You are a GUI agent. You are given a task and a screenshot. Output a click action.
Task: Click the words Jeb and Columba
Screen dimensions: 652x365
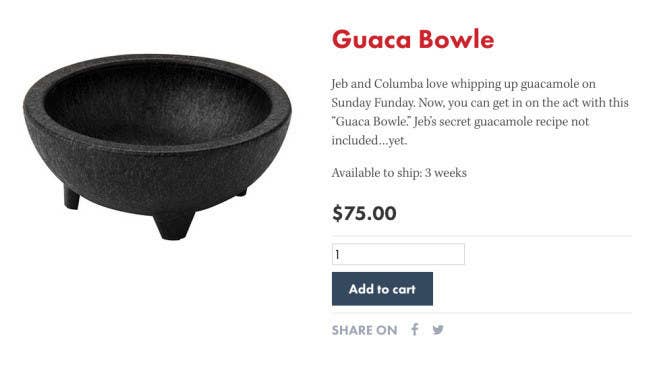click(x=377, y=84)
